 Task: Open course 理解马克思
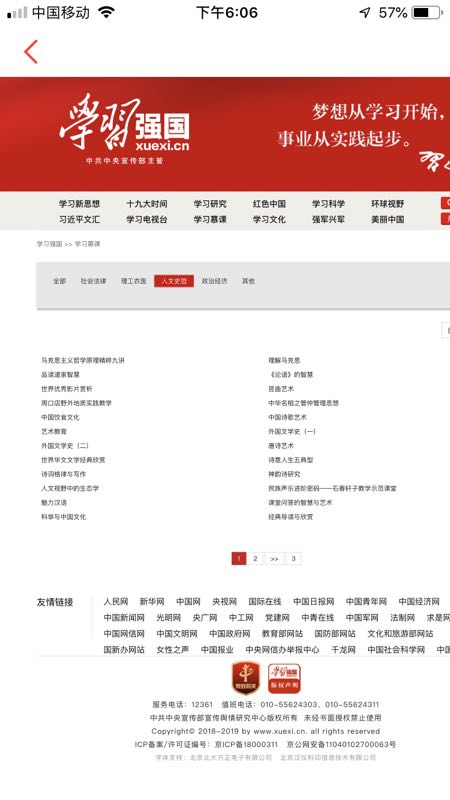[x=284, y=360]
